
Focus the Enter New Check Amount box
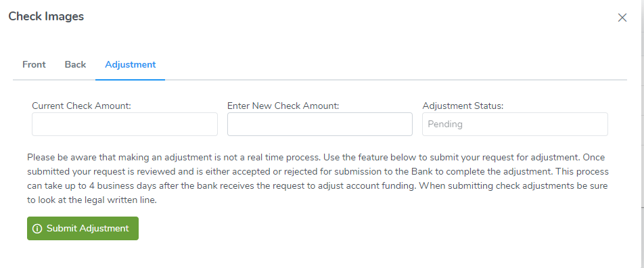[320, 124]
